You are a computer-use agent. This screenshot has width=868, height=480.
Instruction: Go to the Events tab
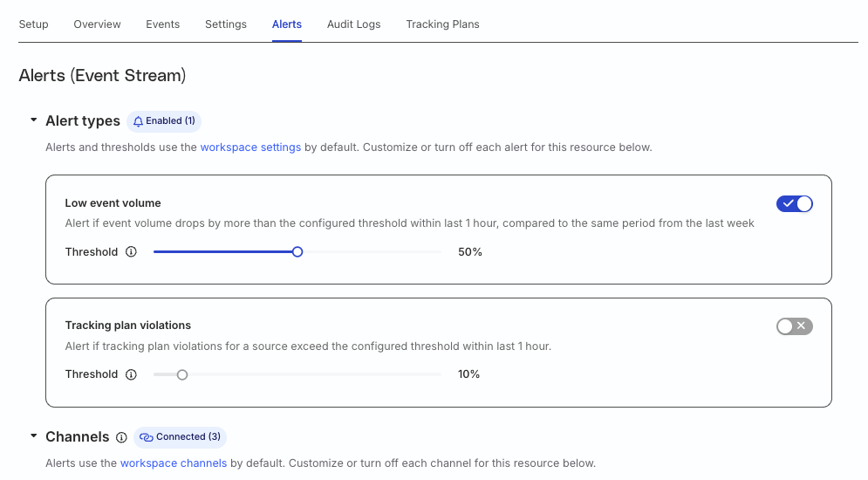tap(163, 24)
